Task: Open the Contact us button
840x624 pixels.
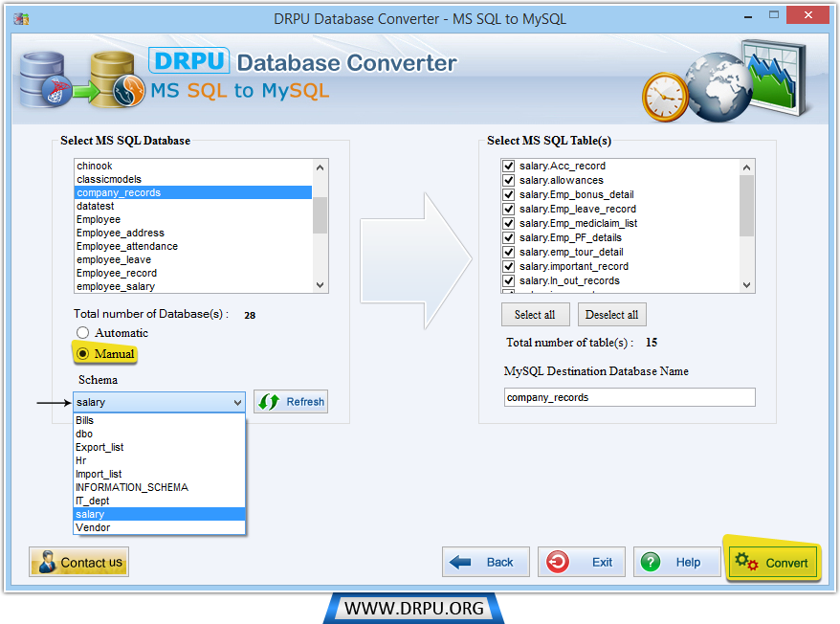Action: click(x=78, y=562)
